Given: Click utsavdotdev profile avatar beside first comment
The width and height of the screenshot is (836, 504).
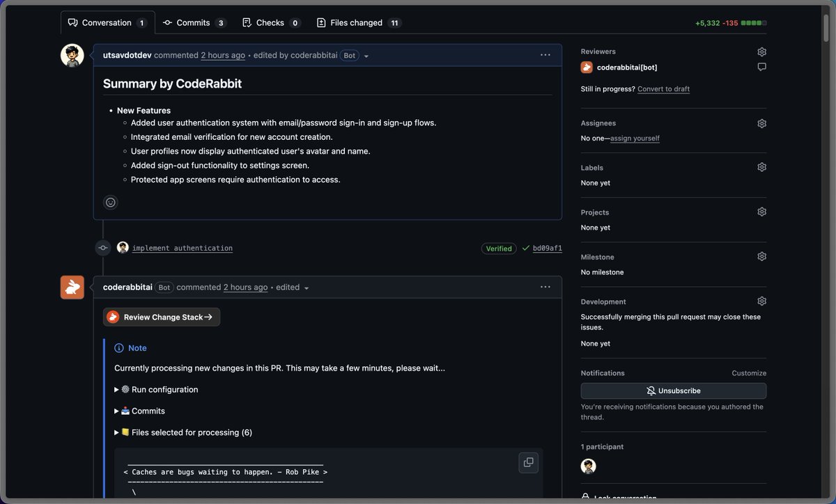Looking at the screenshot, I should (x=72, y=56).
